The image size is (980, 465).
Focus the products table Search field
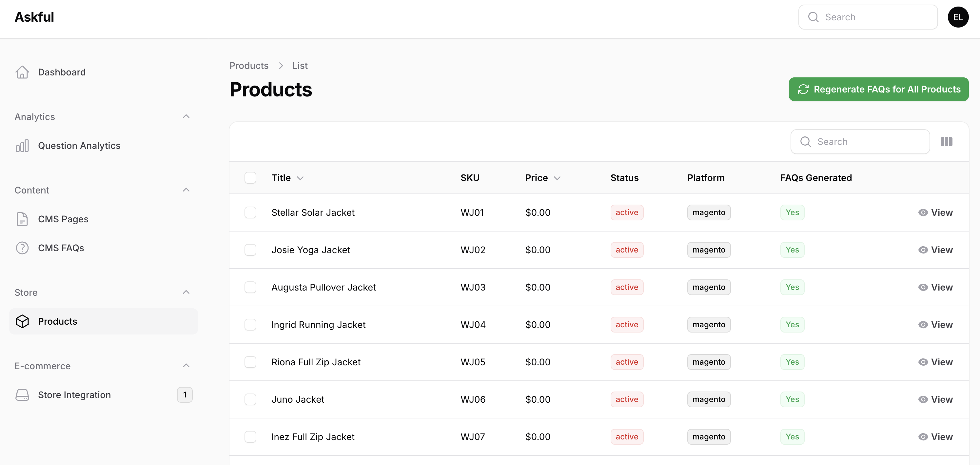point(867,142)
